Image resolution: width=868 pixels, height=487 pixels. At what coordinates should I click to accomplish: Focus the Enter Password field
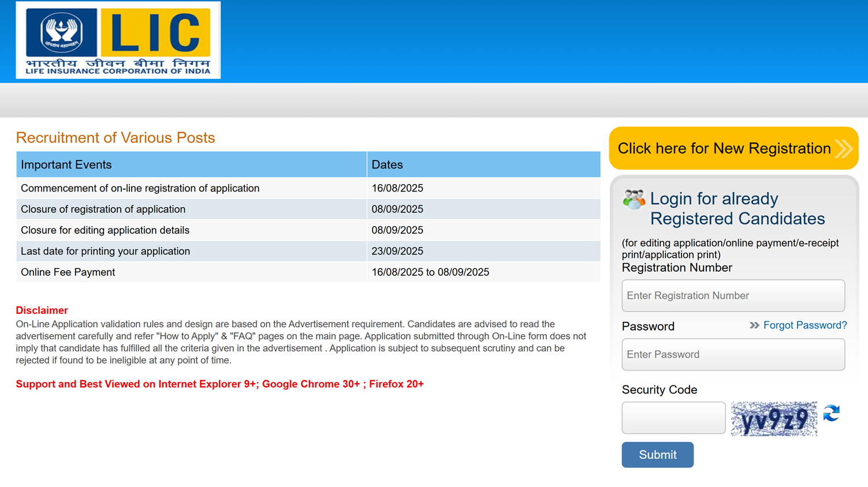click(733, 354)
